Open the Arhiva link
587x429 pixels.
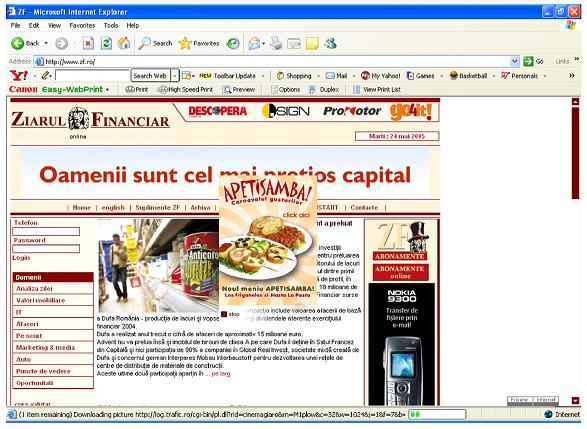[200, 207]
